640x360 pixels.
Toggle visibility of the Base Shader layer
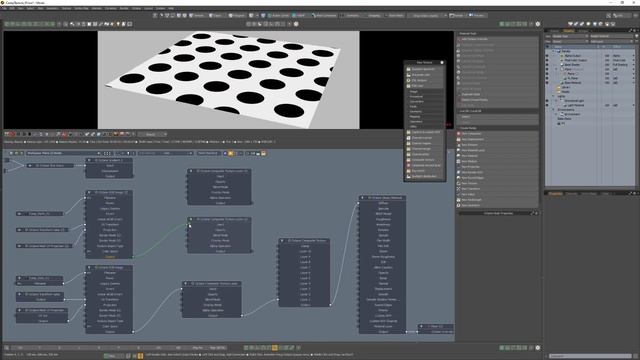547,64
